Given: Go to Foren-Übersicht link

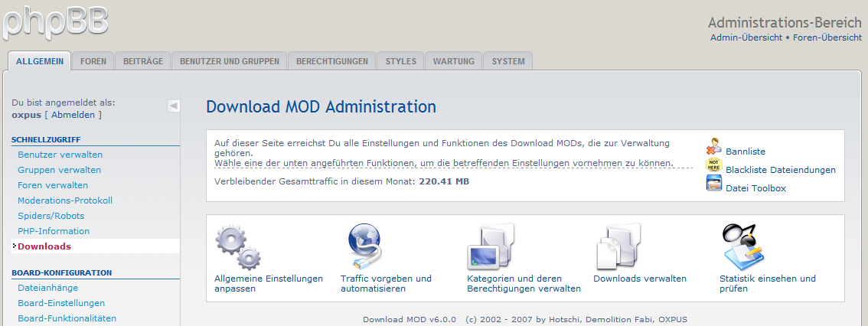Looking at the screenshot, I should tap(827, 37).
